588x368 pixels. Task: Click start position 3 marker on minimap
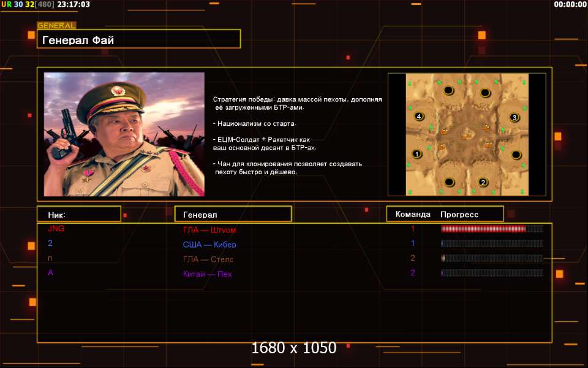(514, 118)
